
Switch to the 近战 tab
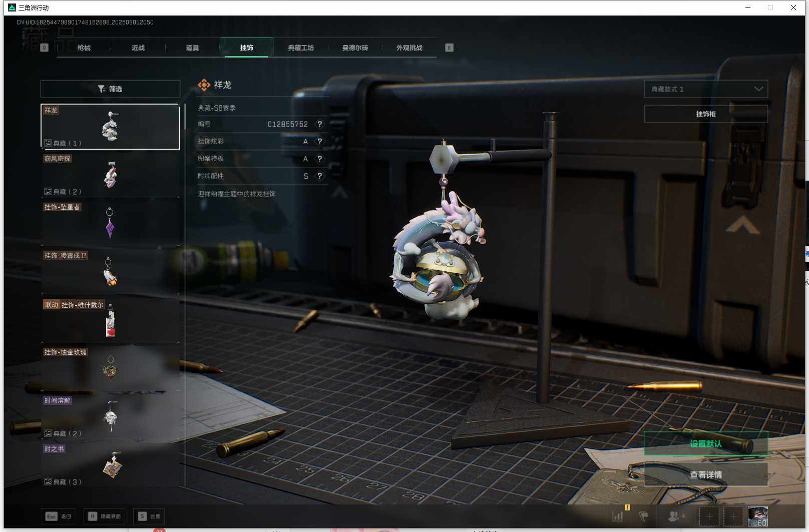point(138,48)
